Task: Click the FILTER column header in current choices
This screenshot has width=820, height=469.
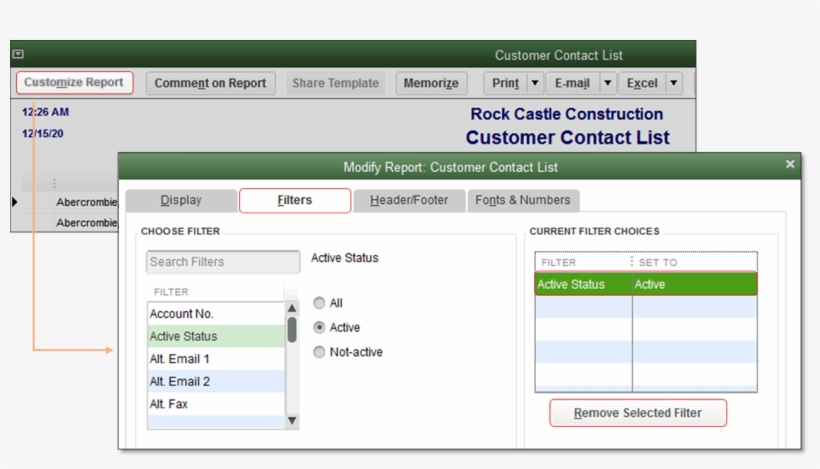Action: coord(559,262)
